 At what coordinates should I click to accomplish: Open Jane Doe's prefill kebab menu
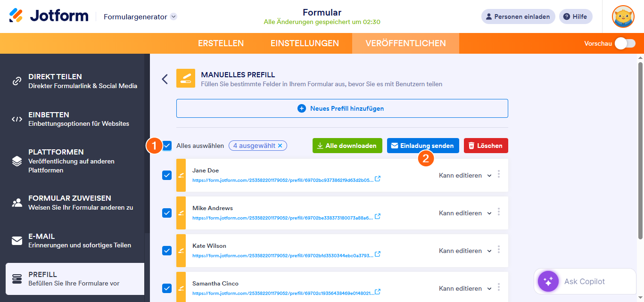499,175
